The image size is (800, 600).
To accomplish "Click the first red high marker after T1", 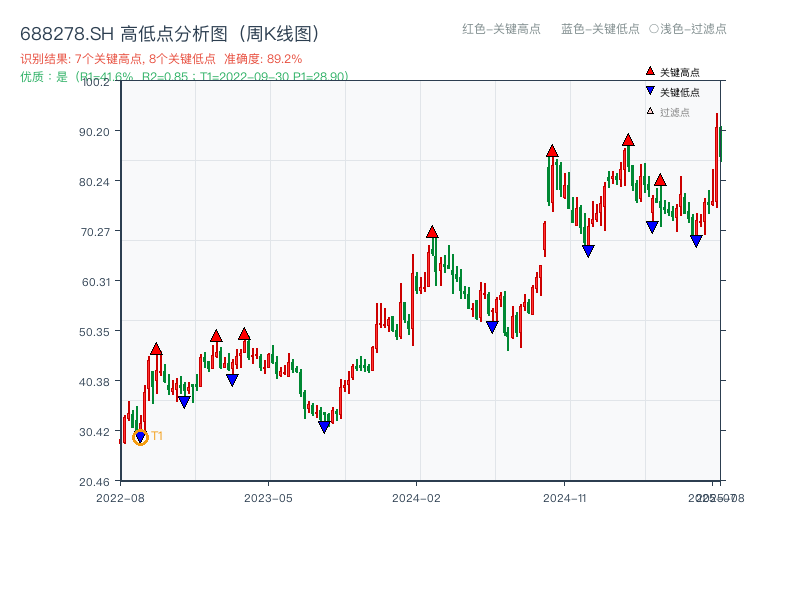I will click(156, 349).
